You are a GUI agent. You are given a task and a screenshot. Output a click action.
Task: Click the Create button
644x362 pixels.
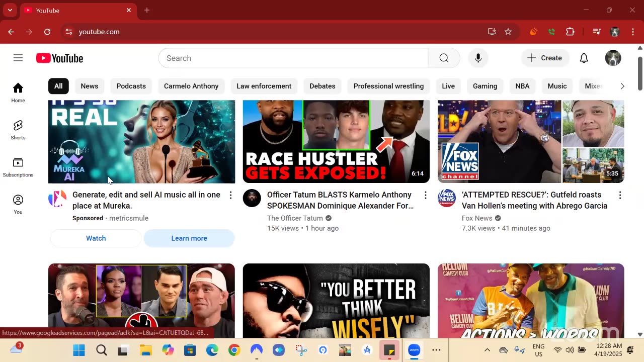[x=545, y=58]
